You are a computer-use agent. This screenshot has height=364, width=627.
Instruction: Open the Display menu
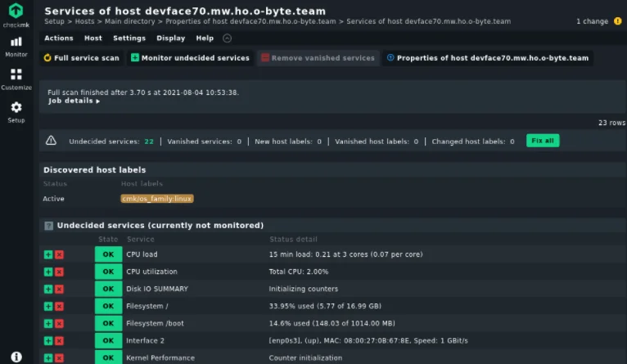(170, 38)
